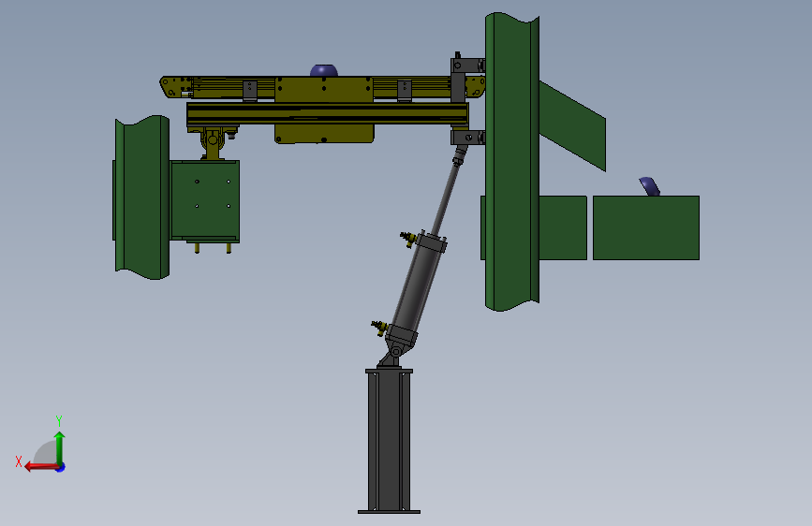Select the right gray clamp on the upper rail
The image size is (812, 526).
[405, 91]
